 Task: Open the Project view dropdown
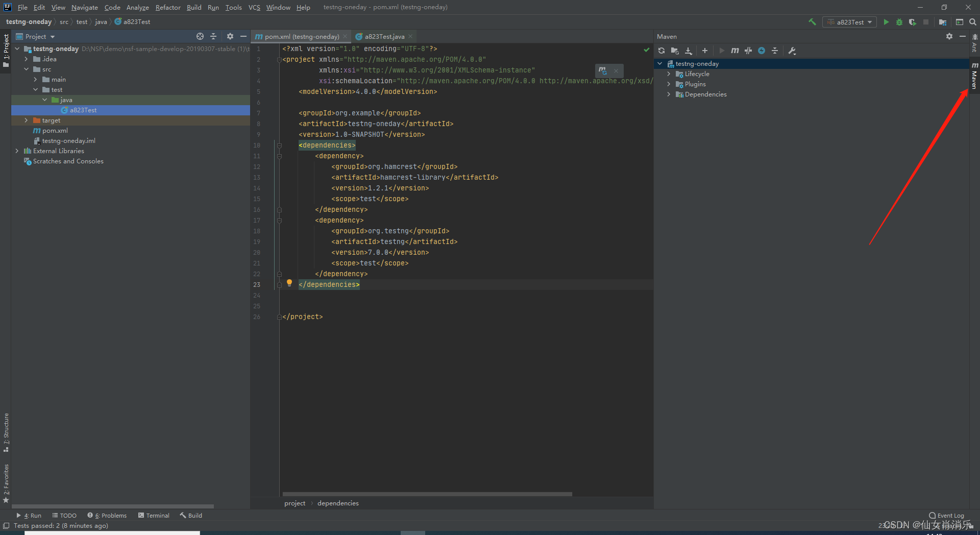pyautogui.click(x=36, y=36)
